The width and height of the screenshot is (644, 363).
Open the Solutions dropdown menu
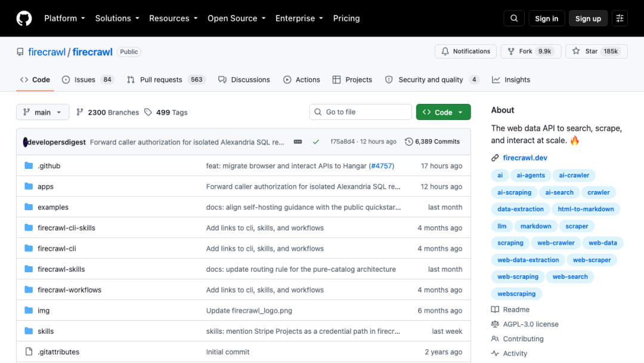pos(117,19)
